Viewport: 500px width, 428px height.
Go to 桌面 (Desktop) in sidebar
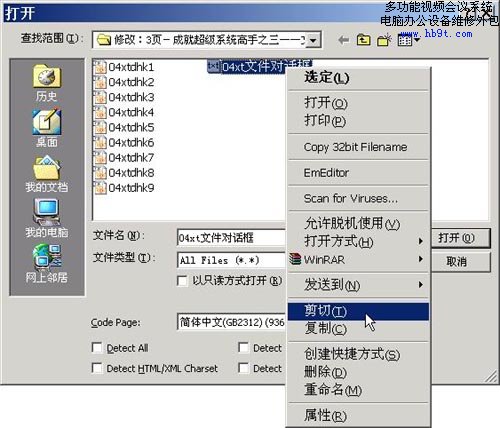pyautogui.click(x=47, y=128)
